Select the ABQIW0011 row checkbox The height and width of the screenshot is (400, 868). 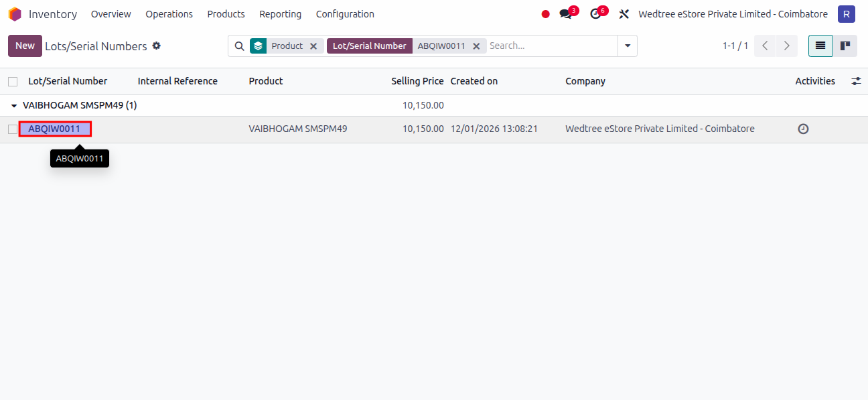tap(13, 129)
